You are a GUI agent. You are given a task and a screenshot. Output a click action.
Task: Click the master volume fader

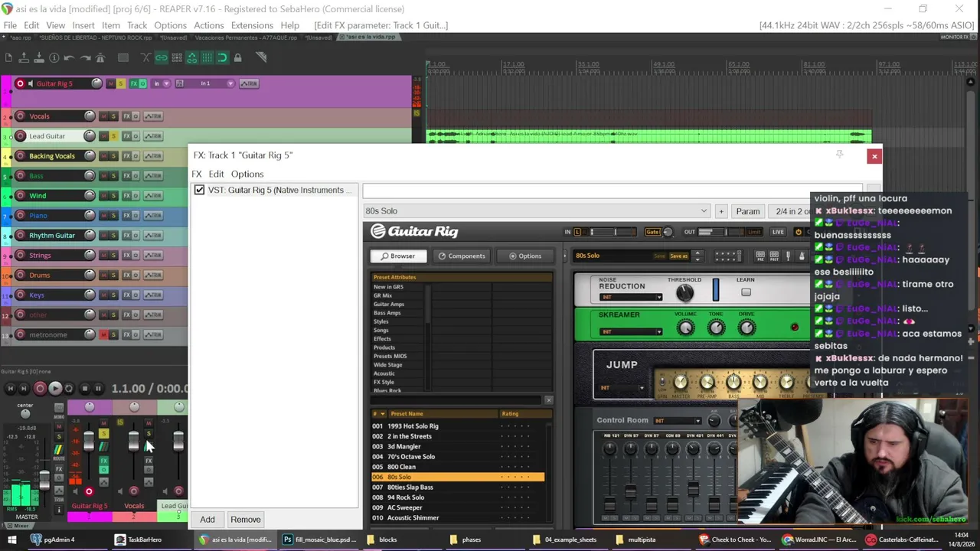coord(44,479)
